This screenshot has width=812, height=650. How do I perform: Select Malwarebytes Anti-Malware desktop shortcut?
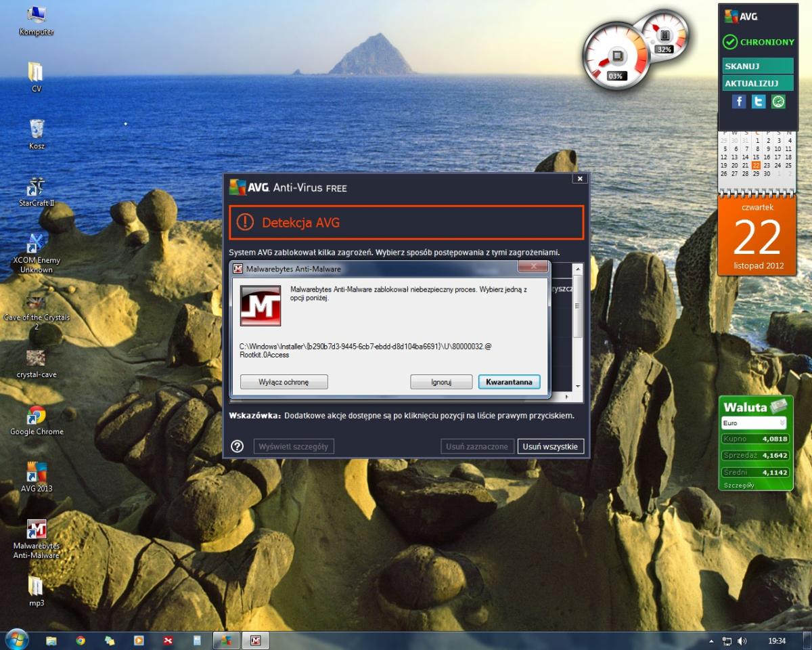point(37,539)
